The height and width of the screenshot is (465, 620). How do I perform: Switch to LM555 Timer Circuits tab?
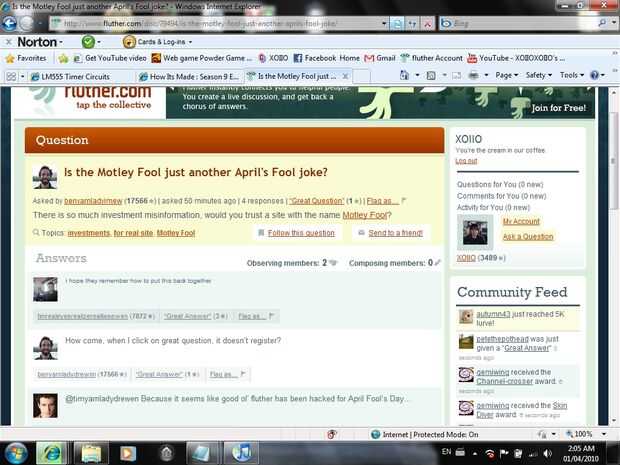pos(81,76)
